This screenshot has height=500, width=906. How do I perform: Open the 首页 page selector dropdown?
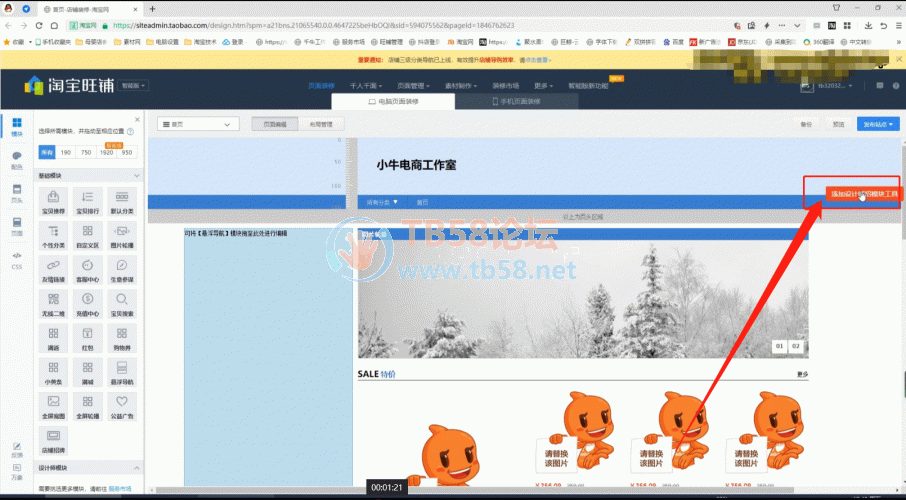pos(198,124)
